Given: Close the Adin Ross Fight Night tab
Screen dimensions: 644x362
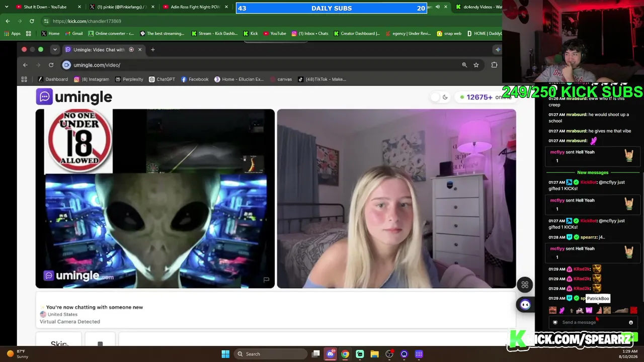Looking at the screenshot, I should [x=226, y=7].
